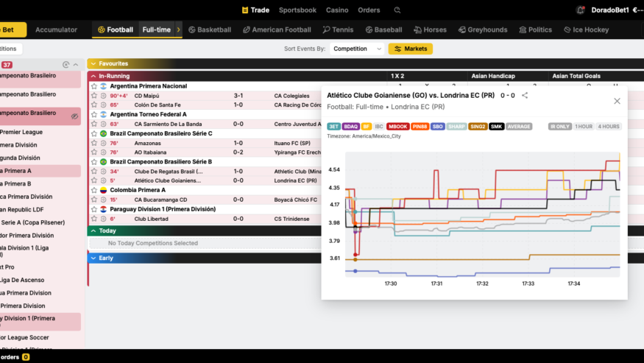This screenshot has width=644, height=363.
Task: Star the CD Maipú match as favourite
Action: [94, 96]
